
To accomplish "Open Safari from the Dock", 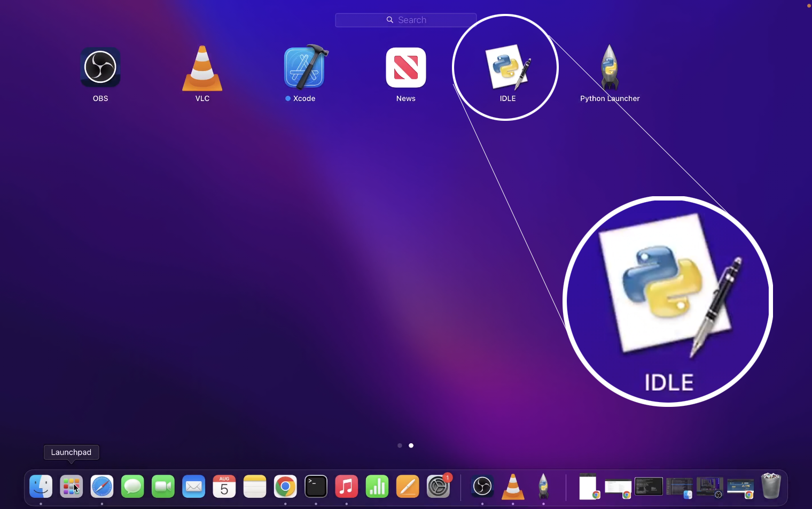I will tap(102, 487).
